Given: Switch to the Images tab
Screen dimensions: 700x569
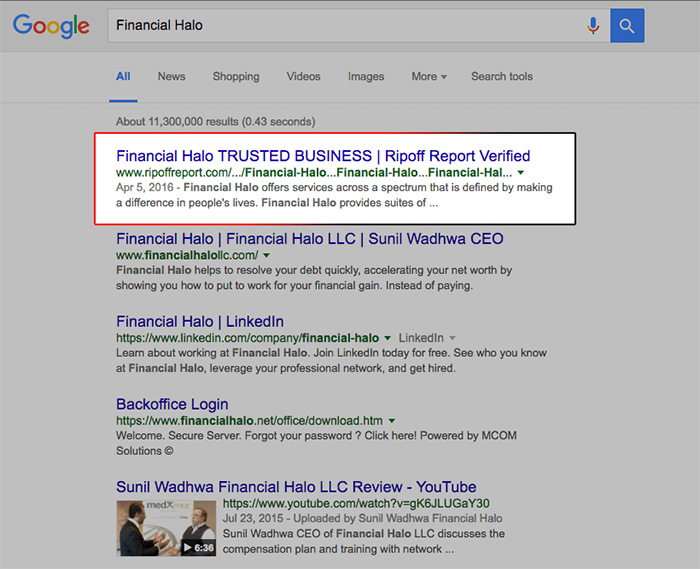Looking at the screenshot, I should coord(366,77).
